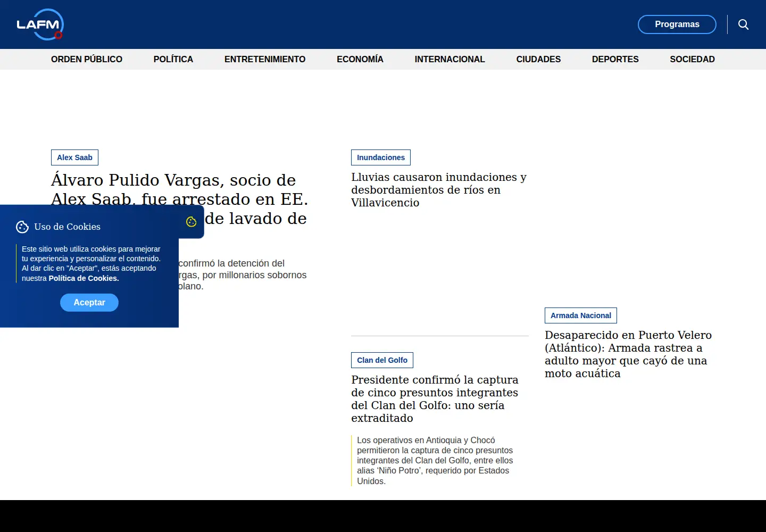Select Entretenimiento in the navigation bar
The image size is (766, 532).
[x=265, y=59]
